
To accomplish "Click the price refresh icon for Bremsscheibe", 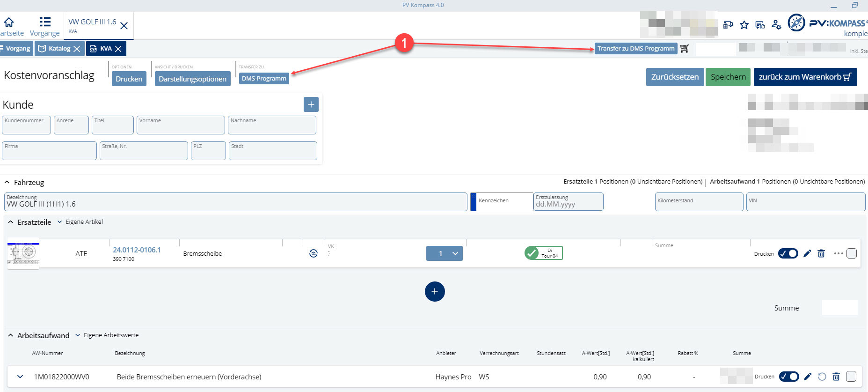I will click(x=314, y=253).
